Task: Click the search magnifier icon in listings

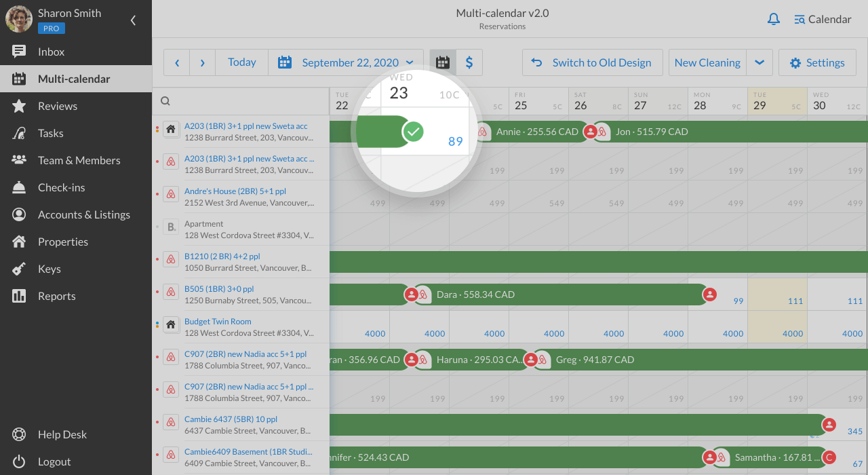Action: (165, 101)
